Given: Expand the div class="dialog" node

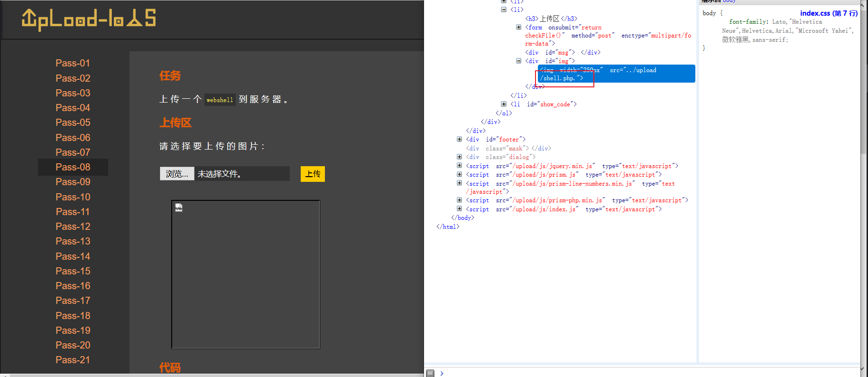Looking at the screenshot, I should (x=459, y=157).
